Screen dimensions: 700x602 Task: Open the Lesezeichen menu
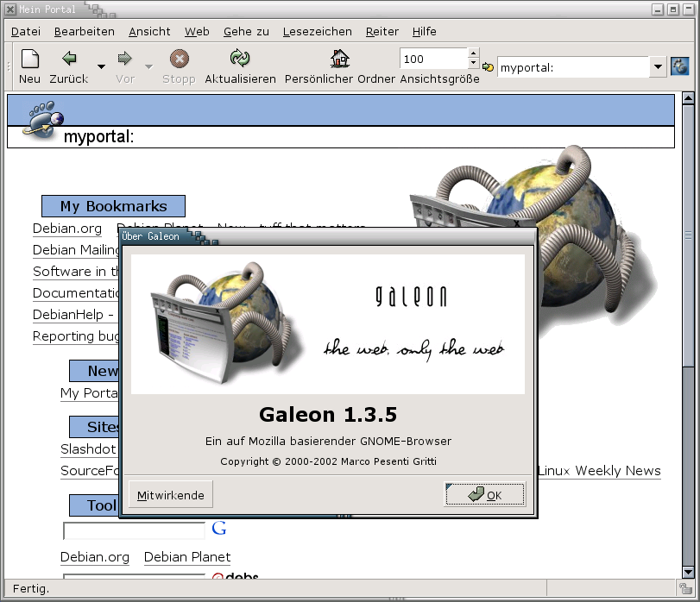coord(317,31)
